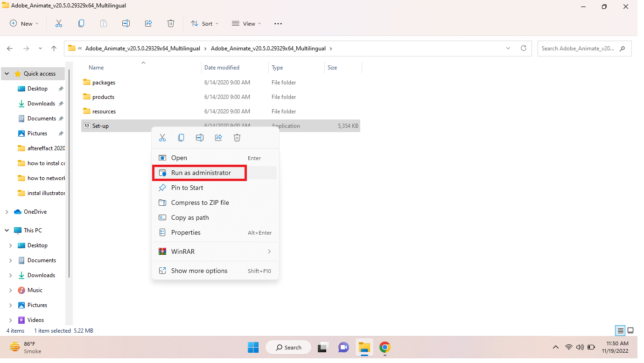Open the WinRAR submenu
Screen dimensions: 644x363
point(215,251)
